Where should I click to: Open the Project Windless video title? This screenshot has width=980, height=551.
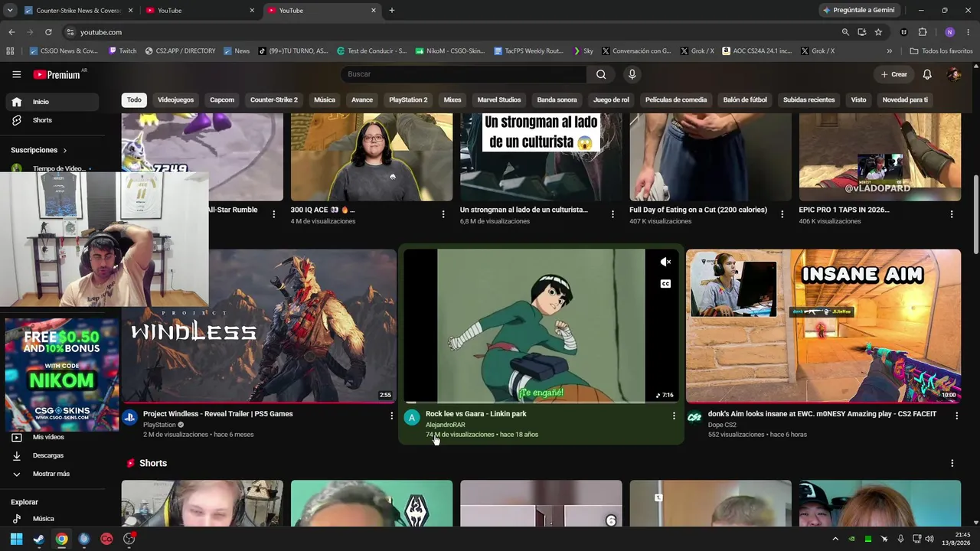point(218,414)
